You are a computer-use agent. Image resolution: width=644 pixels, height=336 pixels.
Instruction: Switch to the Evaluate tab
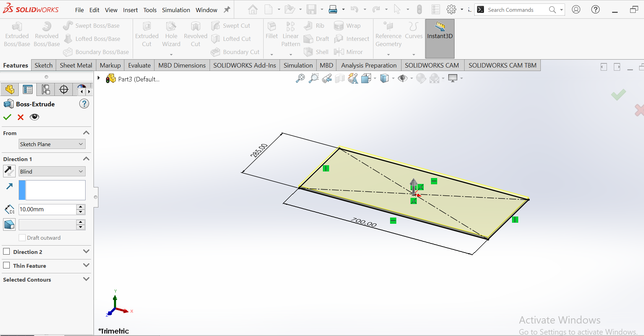point(140,65)
